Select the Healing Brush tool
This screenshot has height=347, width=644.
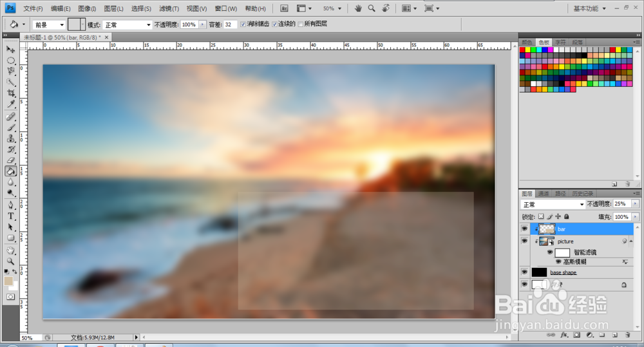click(x=11, y=117)
